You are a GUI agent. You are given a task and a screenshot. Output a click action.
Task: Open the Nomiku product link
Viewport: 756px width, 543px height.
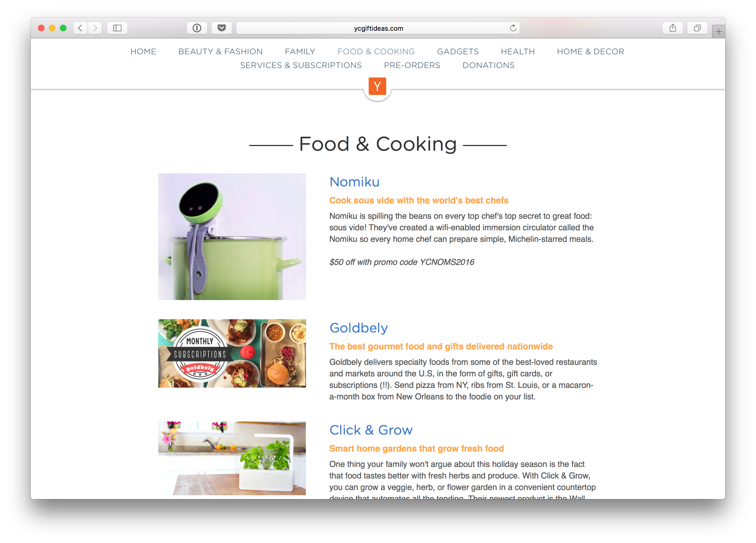click(x=354, y=182)
